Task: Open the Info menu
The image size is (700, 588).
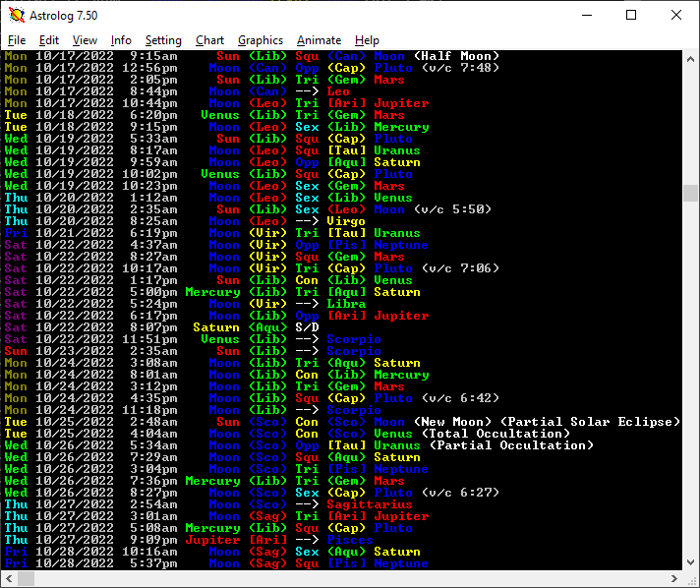Action: pyautogui.click(x=121, y=40)
